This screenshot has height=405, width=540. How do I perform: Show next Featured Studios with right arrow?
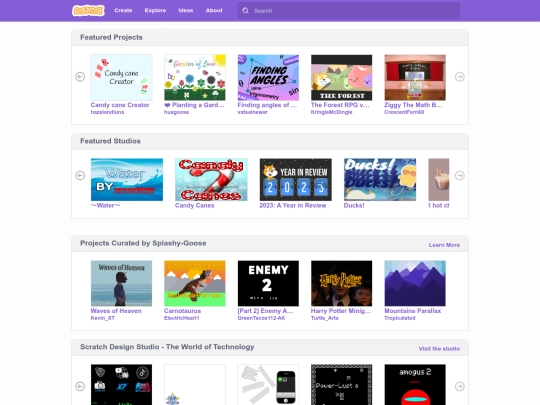460,175
